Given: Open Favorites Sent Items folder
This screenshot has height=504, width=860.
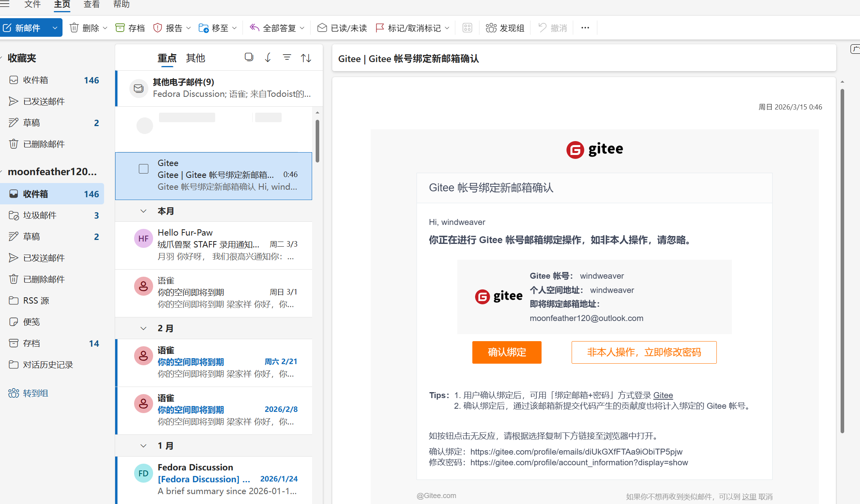Looking at the screenshot, I should coord(52,102).
